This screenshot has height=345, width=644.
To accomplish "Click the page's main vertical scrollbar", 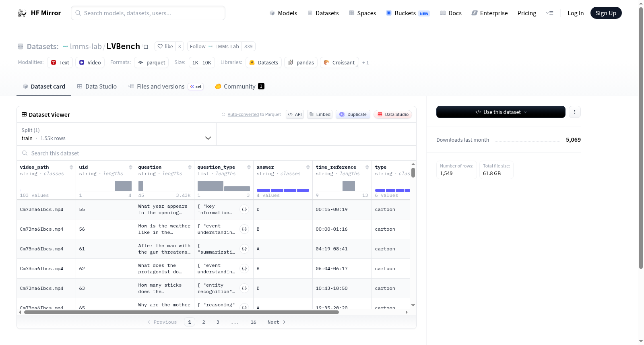I will coord(641,138).
